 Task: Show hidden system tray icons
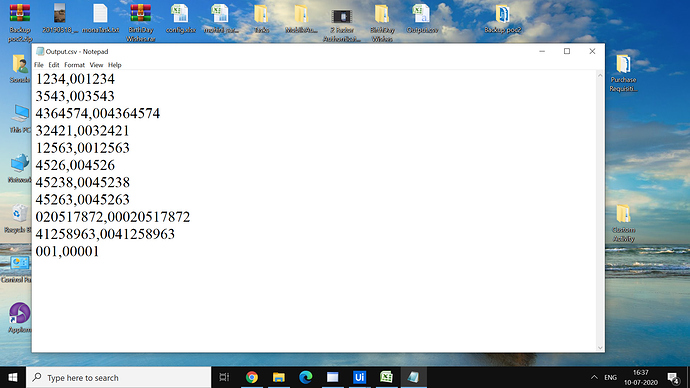tap(594, 377)
